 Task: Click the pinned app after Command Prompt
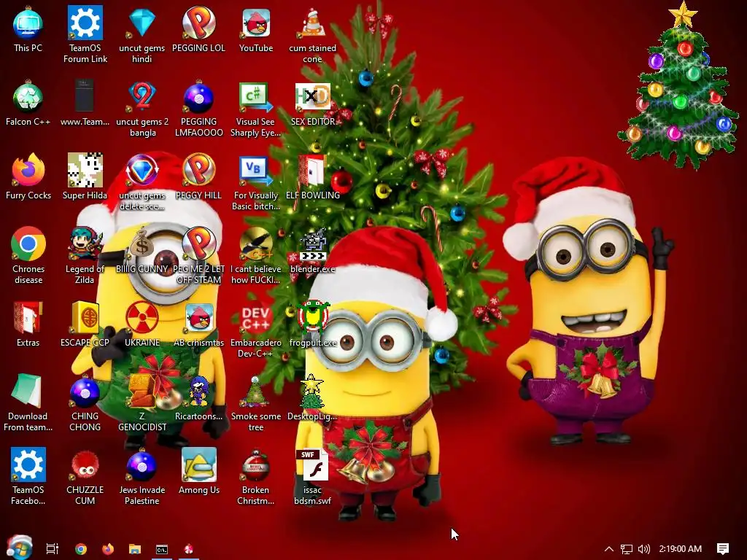(189, 549)
